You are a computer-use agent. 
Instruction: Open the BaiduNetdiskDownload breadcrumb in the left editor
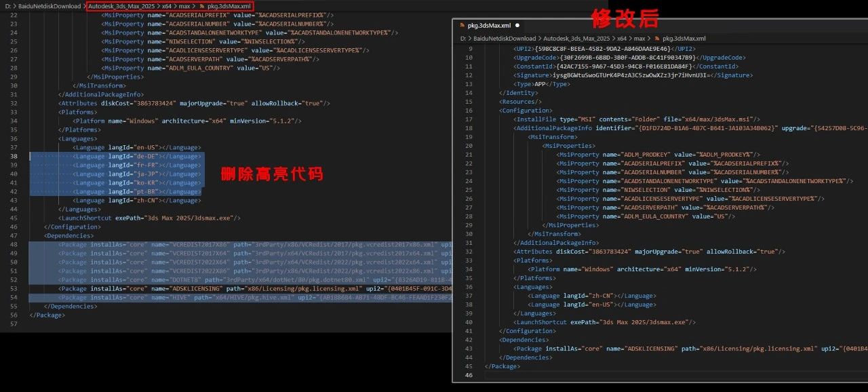point(50,6)
